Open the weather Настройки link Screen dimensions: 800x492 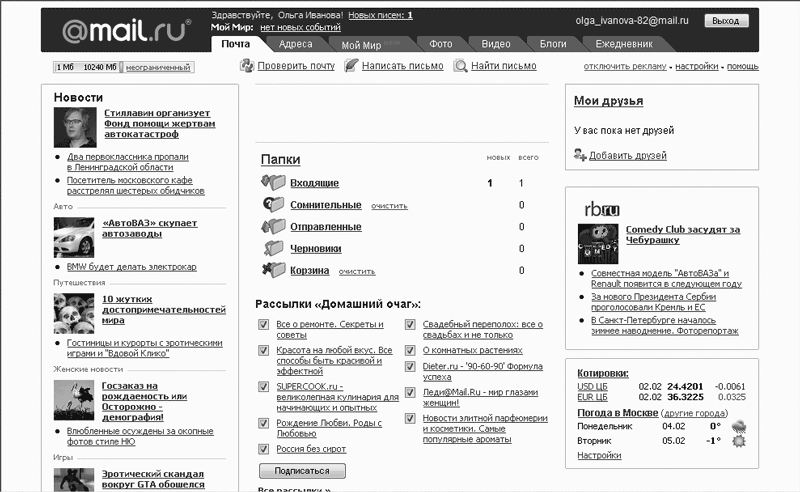599,455
